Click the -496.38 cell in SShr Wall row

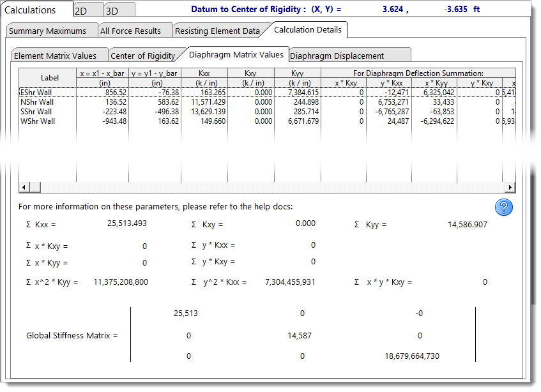pyautogui.click(x=155, y=112)
